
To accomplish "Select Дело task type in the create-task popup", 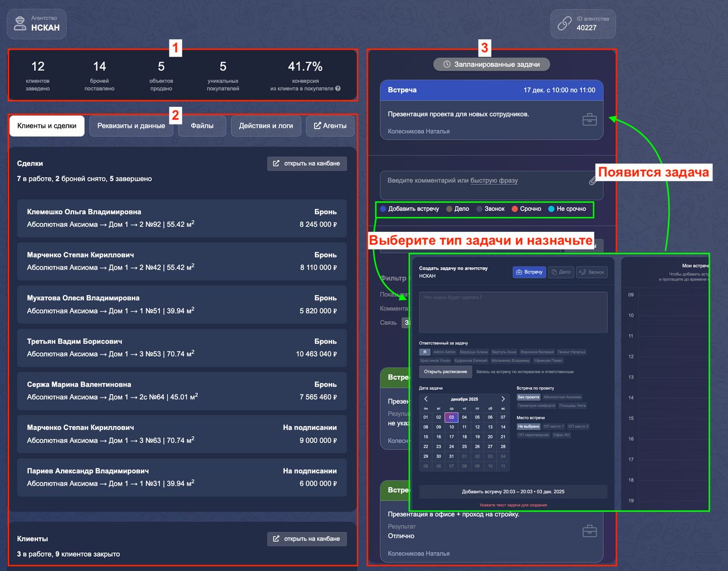I will (561, 272).
